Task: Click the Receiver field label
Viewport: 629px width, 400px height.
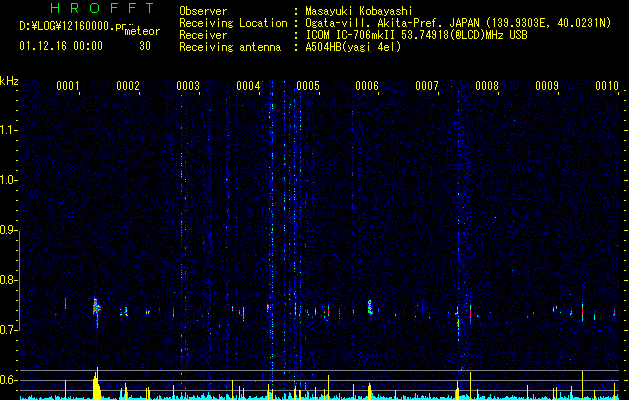Action: click(203, 35)
